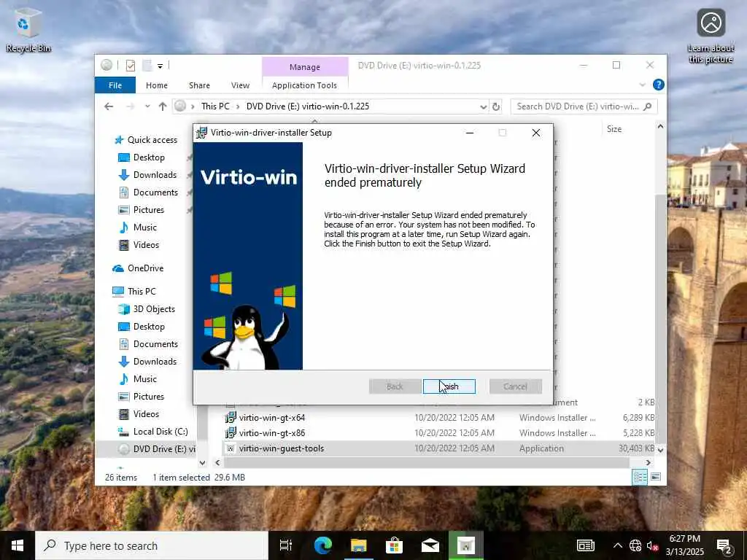Open the Application Tools tab

(304, 85)
